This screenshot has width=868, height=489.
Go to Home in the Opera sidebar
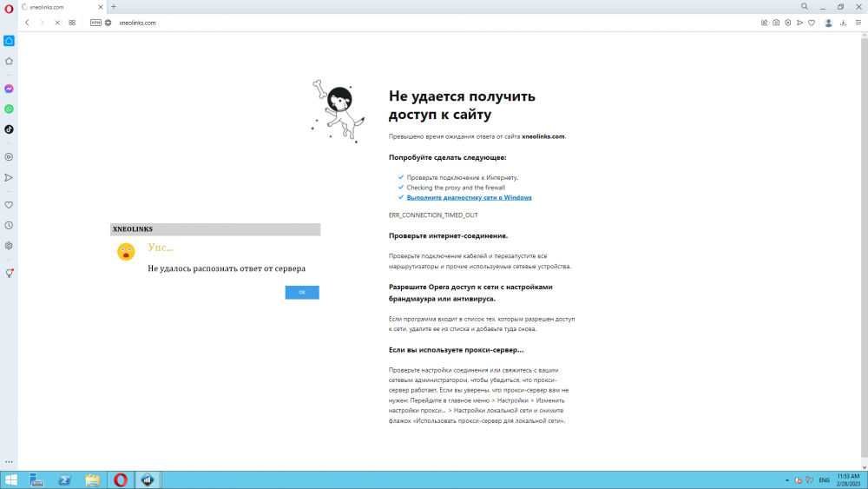click(9, 41)
